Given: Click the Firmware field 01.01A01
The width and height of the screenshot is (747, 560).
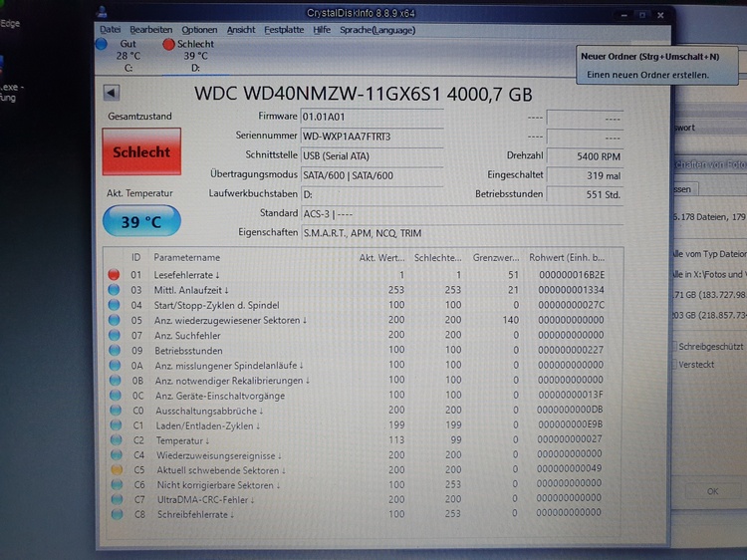Looking at the screenshot, I should click(373, 117).
